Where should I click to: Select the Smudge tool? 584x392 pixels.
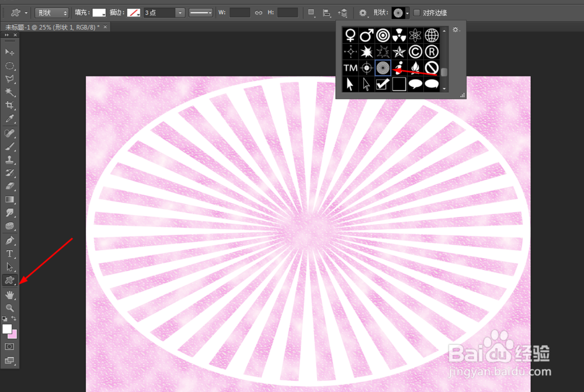[10, 213]
